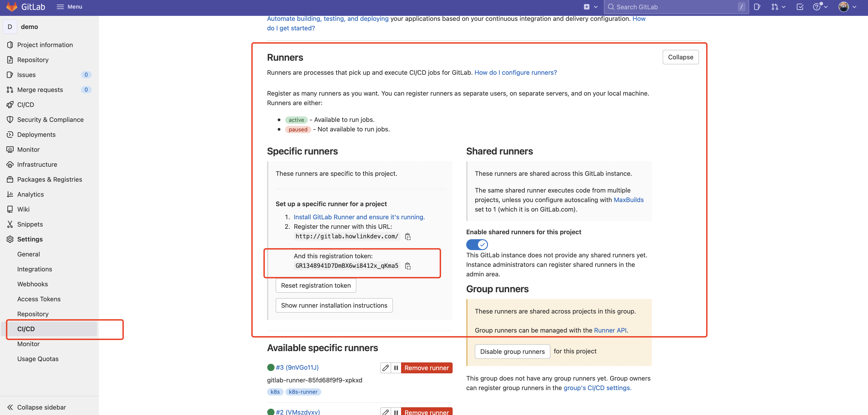The height and width of the screenshot is (415, 868).
Task: Open the to-do list icon
Action: pyautogui.click(x=799, y=7)
